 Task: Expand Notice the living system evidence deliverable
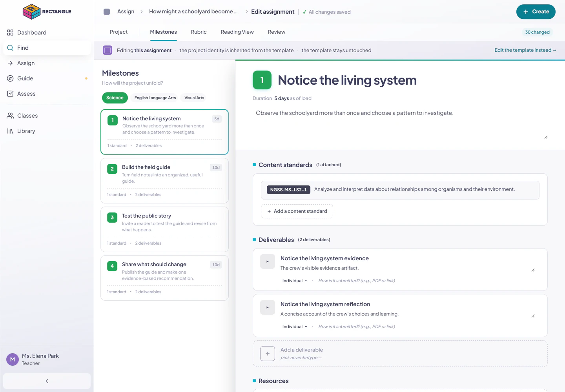click(268, 261)
